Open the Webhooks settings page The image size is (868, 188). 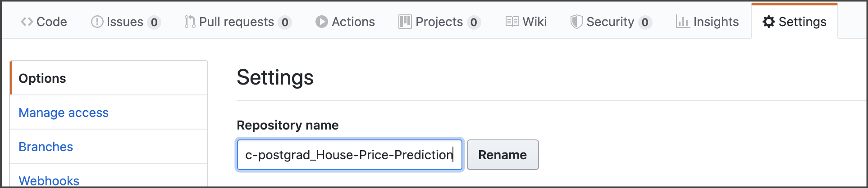(49, 181)
